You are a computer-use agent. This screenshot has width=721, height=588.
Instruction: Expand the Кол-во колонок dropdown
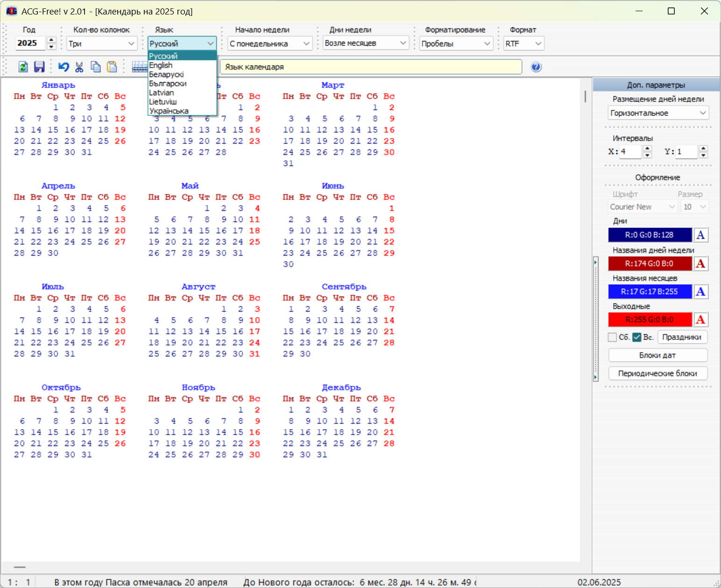(102, 43)
